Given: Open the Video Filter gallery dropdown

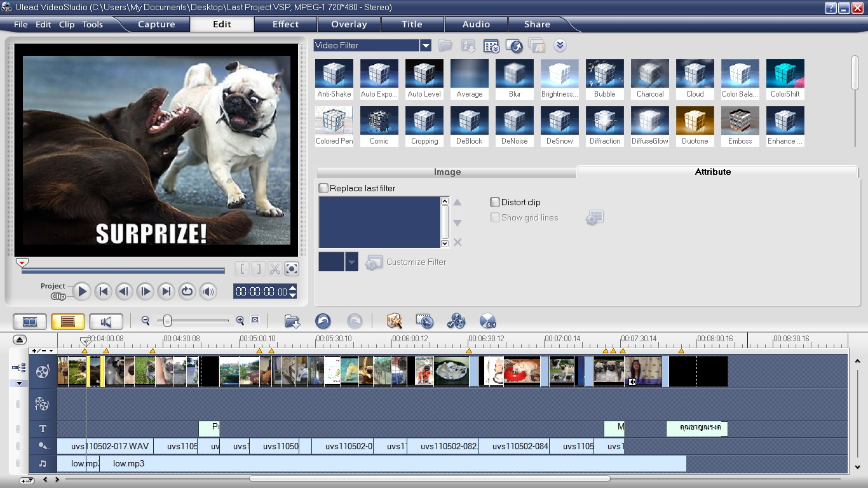Looking at the screenshot, I should pos(426,46).
